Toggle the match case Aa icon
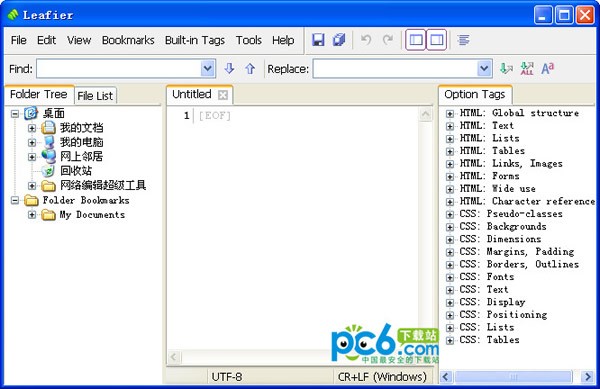This screenshot has height=389, width=600. pos(548,69)
